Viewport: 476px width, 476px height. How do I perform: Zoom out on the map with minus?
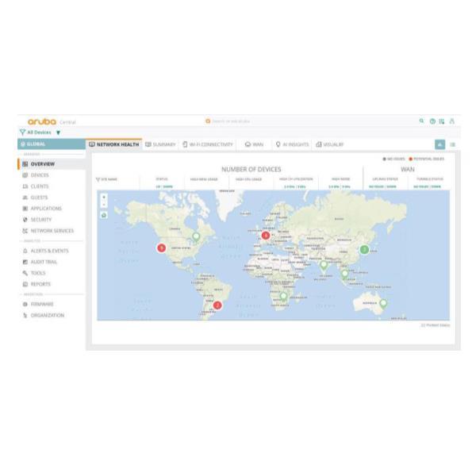[x=104, y=205]
